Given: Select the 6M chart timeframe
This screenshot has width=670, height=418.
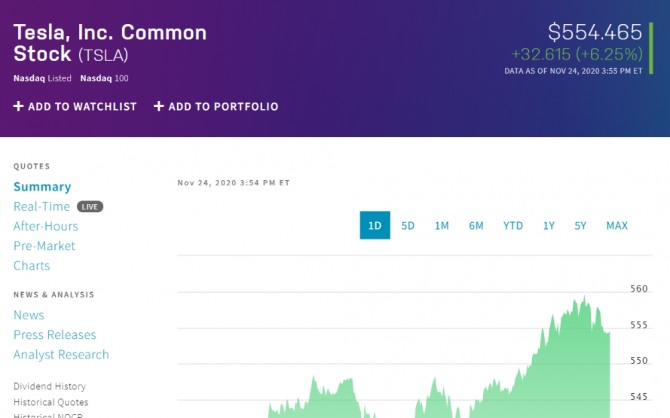Looking at the screenshot, I should click(476, 226).
